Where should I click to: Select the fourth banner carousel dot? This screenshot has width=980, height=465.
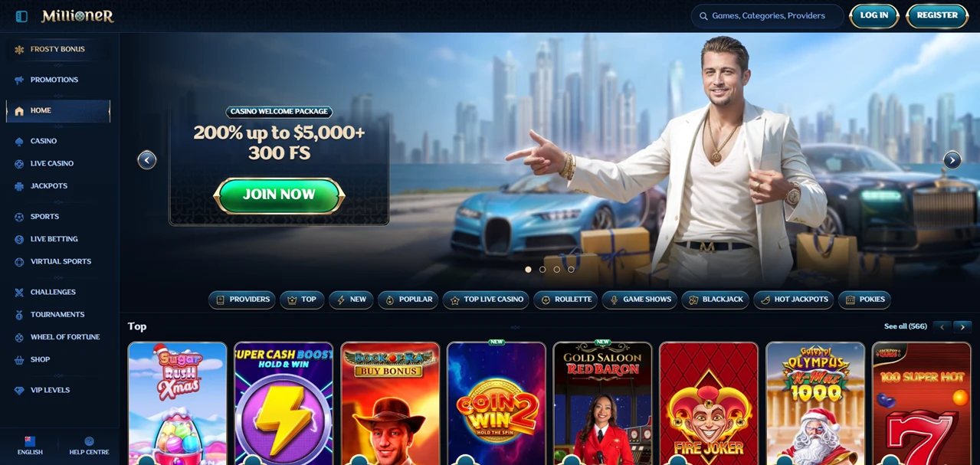click(x=571, y=270)
